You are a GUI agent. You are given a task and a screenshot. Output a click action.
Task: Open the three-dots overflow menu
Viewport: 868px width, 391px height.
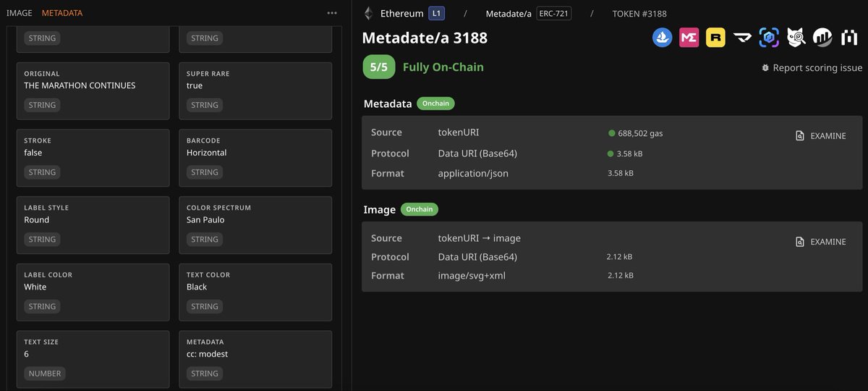coord(332,13)
